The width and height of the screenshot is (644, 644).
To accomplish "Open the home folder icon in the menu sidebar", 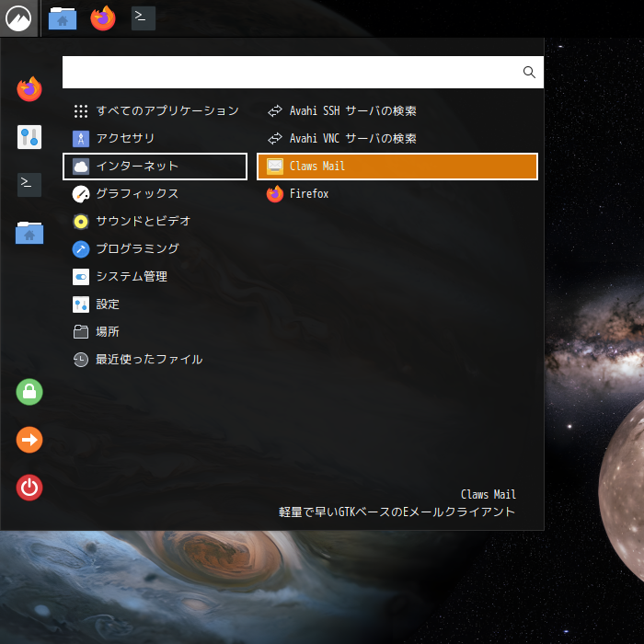I will pos(29,233).
